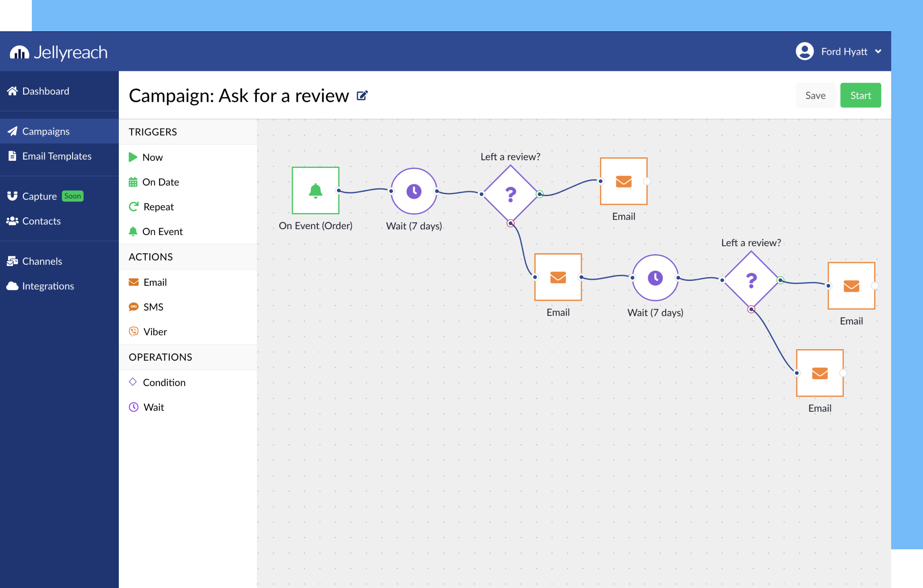Screen dimensions: 923x588
Task: Select the On Event trigger in palette
Action: click(188, 231)
